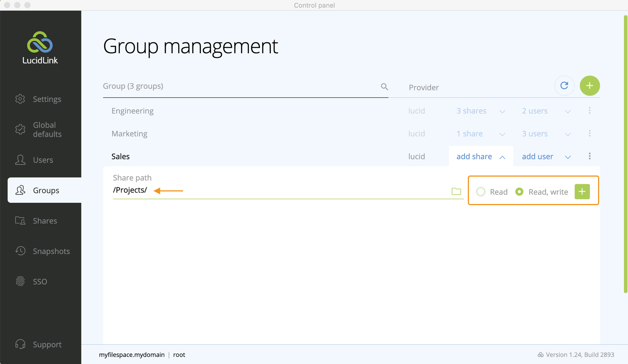Confirm share with square plus button
This screenshot has width=628, height=364.
coord(582,192)
